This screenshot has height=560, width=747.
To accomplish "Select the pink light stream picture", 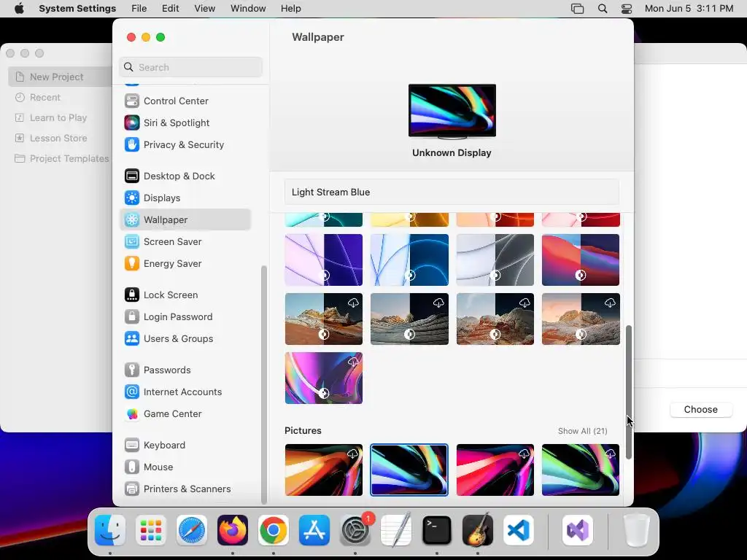I will pos(495,470).
